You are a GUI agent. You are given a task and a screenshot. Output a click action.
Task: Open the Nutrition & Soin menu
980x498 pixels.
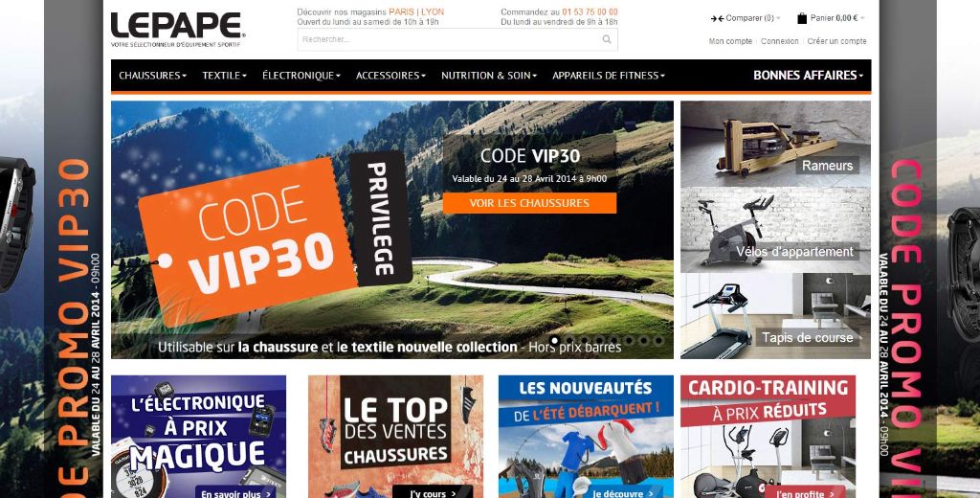click(x=489, y=75)
